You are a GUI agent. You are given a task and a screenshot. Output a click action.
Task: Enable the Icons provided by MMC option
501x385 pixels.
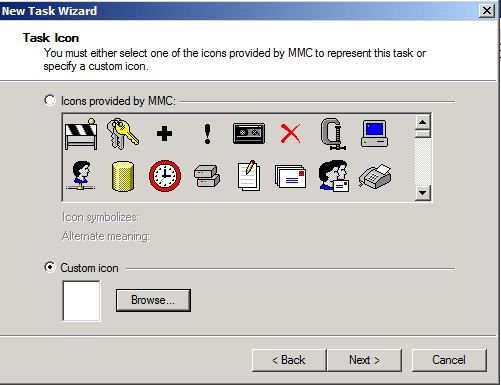pos(50,100)
